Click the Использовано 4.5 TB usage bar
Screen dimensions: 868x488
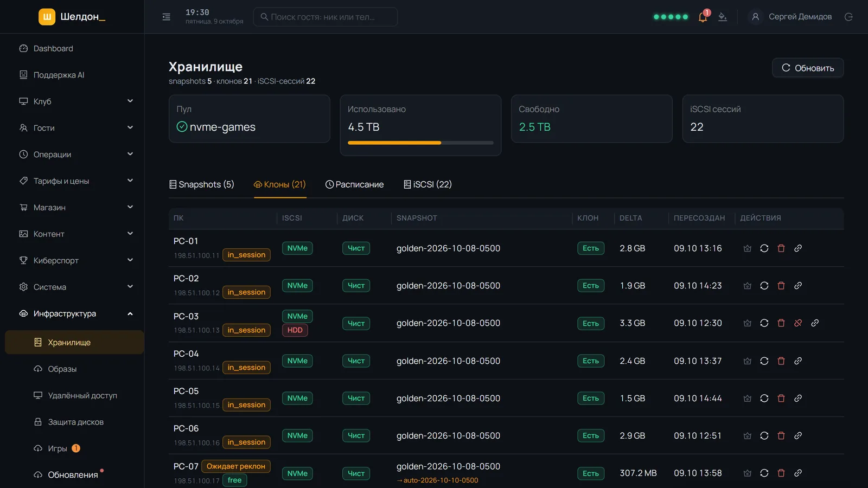(420, 143)
